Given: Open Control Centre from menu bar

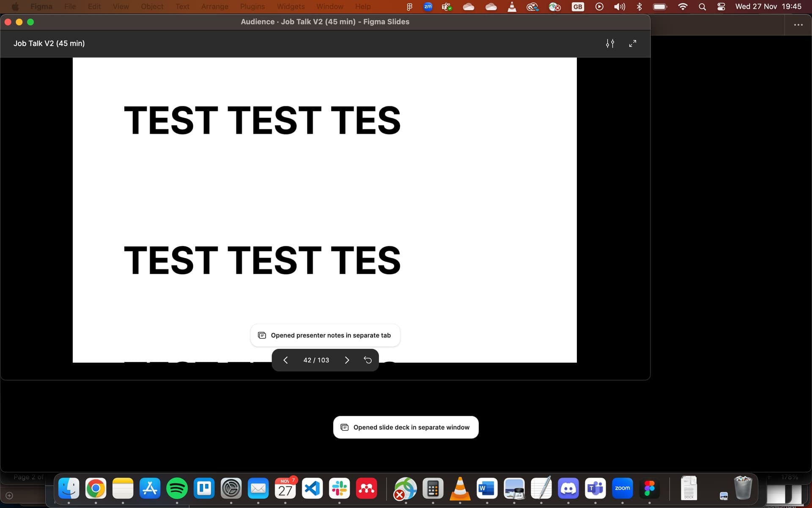Looking at the screenshot, I should [x=721, y=7].
